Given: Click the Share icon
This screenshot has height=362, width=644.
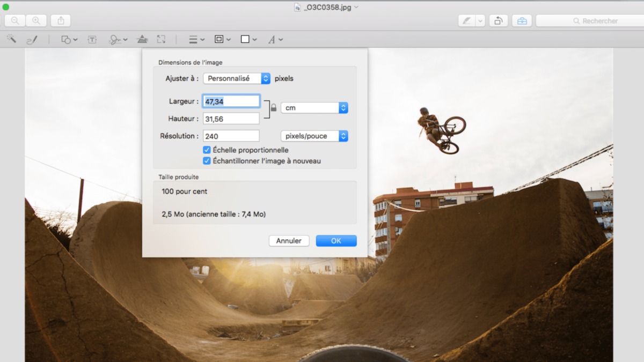Looking at the screenshot, I should 61,21.
